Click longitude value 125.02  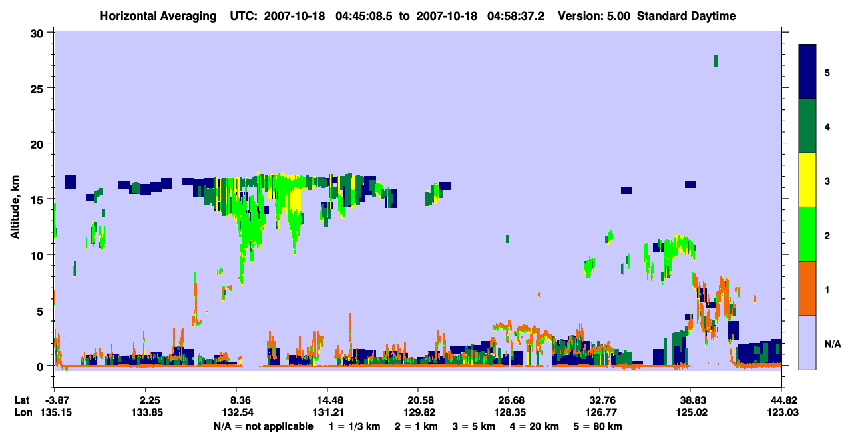coord(690,412)
